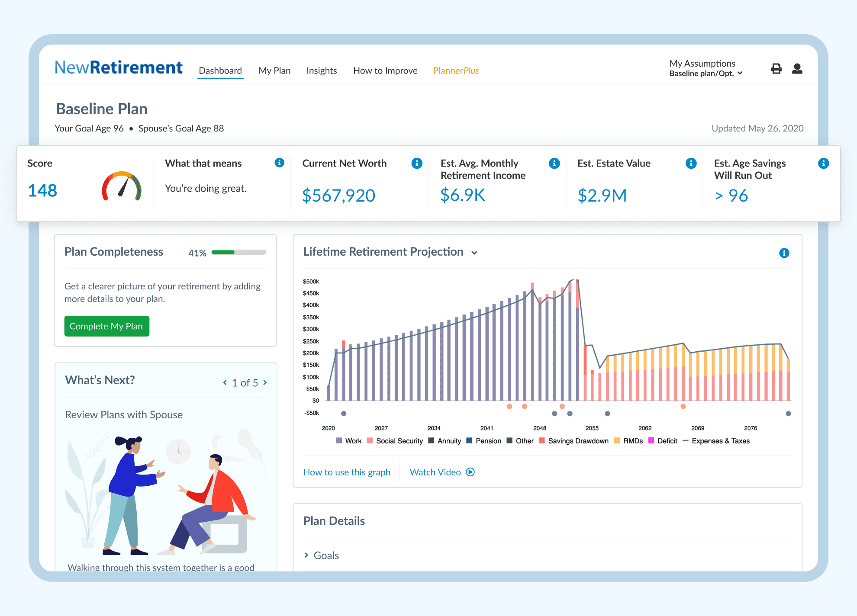
Task: Click the score gauge meter graphic
Action: tap(122, 187)
